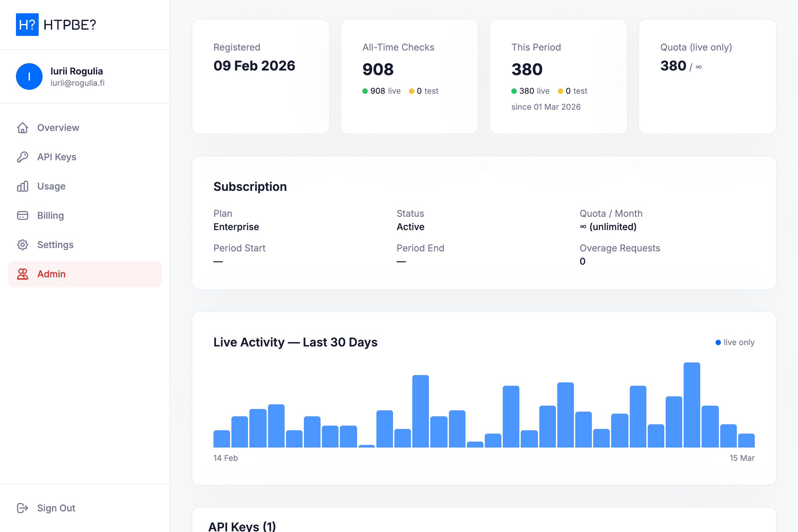This screenshot has width=798, height=532.
Task: Click the yellow '0 test' status dot
Action: [412, 91]
